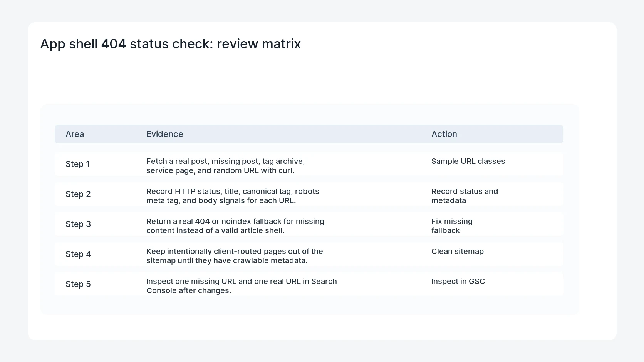This screenshot has width=644, height=362.
Task: Click the 'Fix missing fallback' action cell
Action: (x=452, y=226)
